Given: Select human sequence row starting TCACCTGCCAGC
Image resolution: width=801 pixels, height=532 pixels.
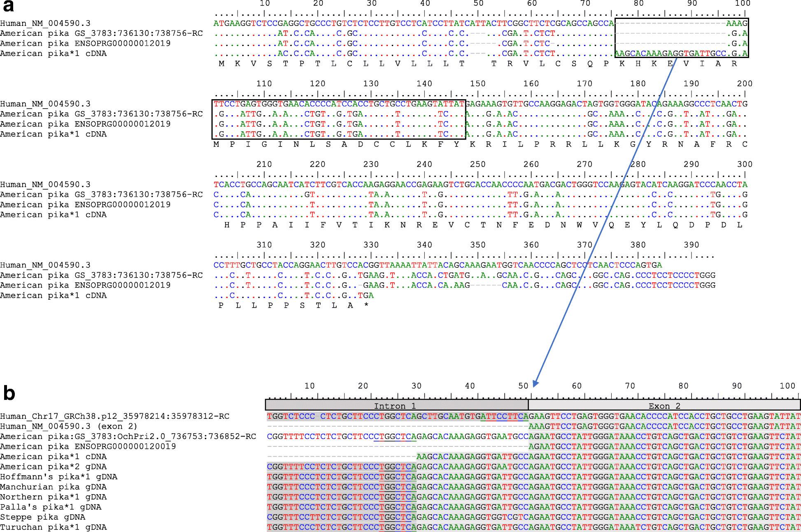Looking at the screenshot, I should (x=481, y=185).
